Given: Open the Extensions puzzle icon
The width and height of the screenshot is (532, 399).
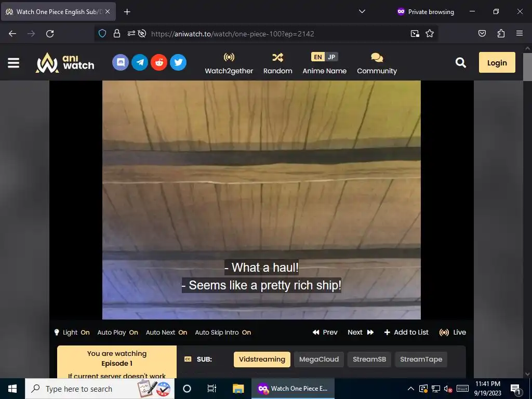Looking at the screenshot, I should pyautogui.click(x=501, y=34).
